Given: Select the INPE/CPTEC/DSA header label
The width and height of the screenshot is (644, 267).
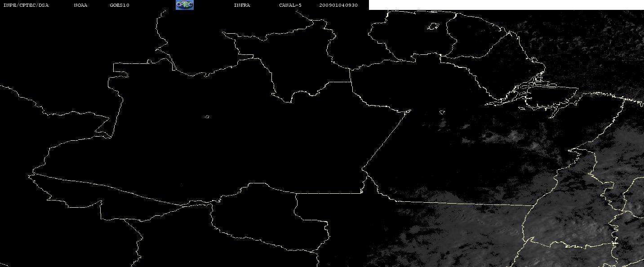Looking at the screenshot, I should [x=26, y=5].
